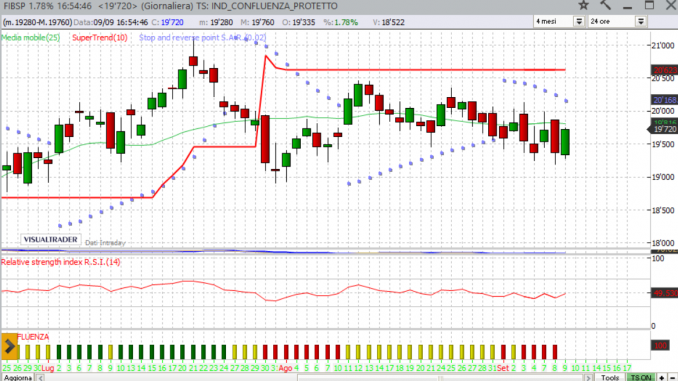Open the '4 mesi' period dropdown
This screenshot has width=678, height=381.
tap(579, 21)
